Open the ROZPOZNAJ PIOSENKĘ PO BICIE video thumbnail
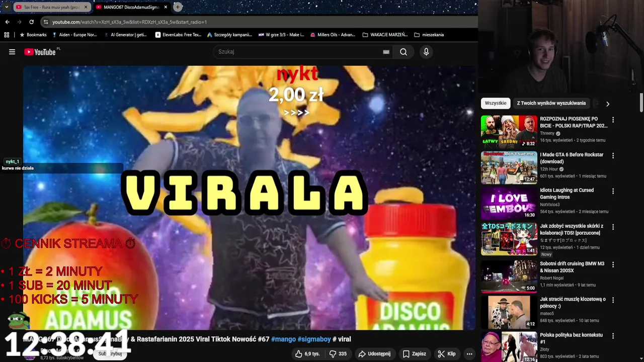 click(x=509, y=132)
